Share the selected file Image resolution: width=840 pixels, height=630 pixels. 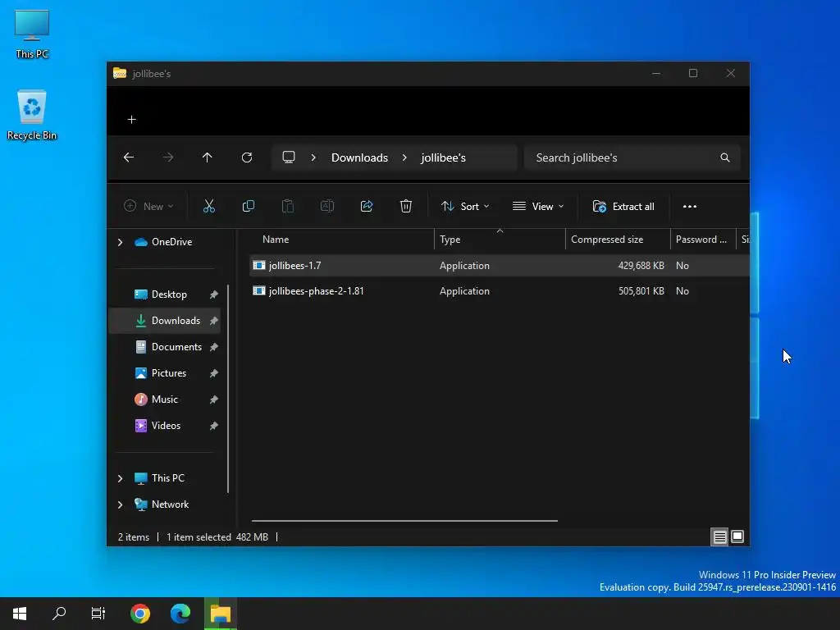coord(367,206)
